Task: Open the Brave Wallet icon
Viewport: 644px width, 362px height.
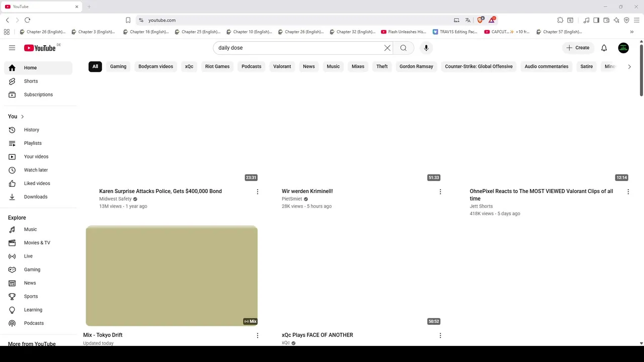Action: (606, 20)
